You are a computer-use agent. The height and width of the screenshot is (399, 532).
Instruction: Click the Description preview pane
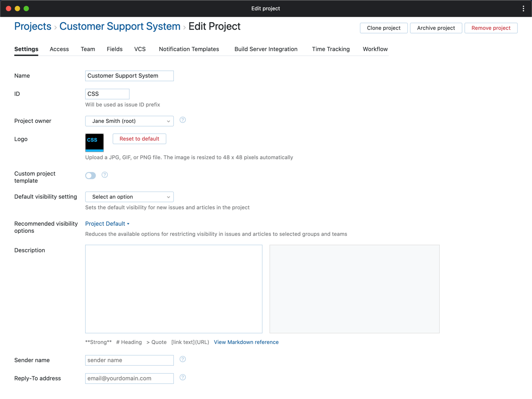355,289
